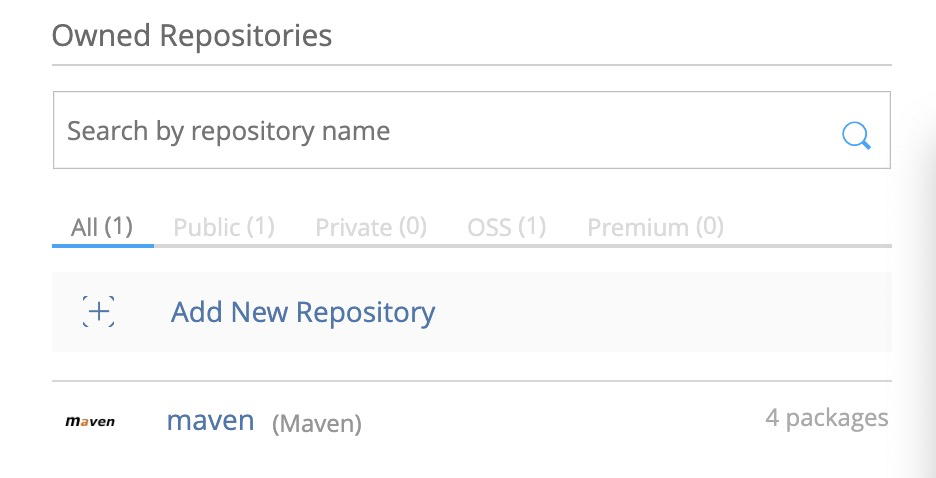Screen dimensions: 936x478
Task: Select the All (1) tab
Action: click(x=102, y=227)
